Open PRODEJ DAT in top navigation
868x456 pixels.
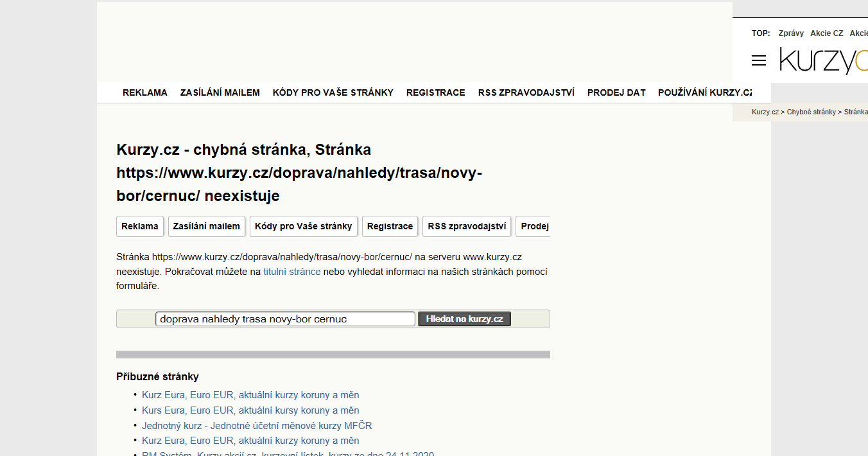[x=616, y=92]
